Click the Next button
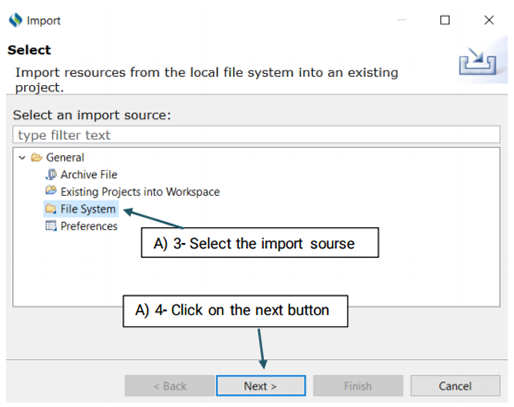This screenshot has width=514, height=407. (261, 386)
